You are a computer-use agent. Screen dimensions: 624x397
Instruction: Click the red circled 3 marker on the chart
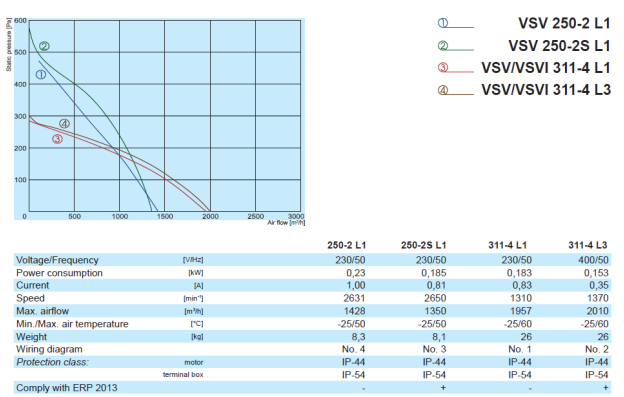coord(58,139)
